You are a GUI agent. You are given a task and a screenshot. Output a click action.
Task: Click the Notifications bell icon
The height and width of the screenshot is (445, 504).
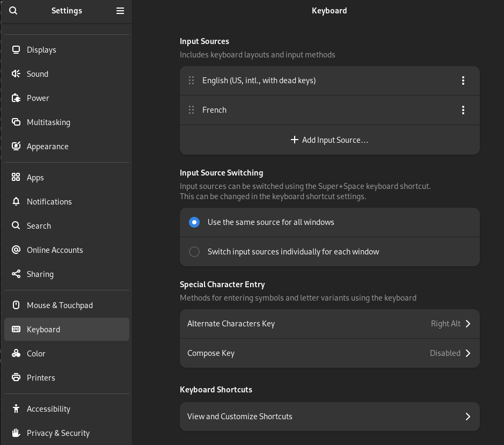16,202
